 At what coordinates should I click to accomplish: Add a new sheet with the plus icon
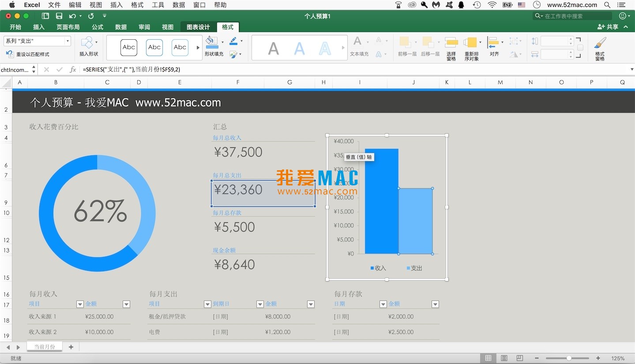pos(71,347)
